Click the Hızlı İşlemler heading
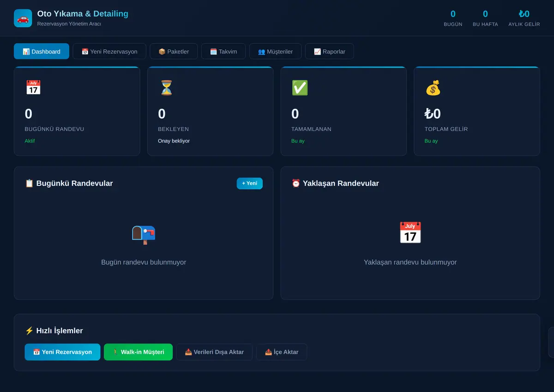This screenshot has height=392, width=554. [x=54, y=330]
